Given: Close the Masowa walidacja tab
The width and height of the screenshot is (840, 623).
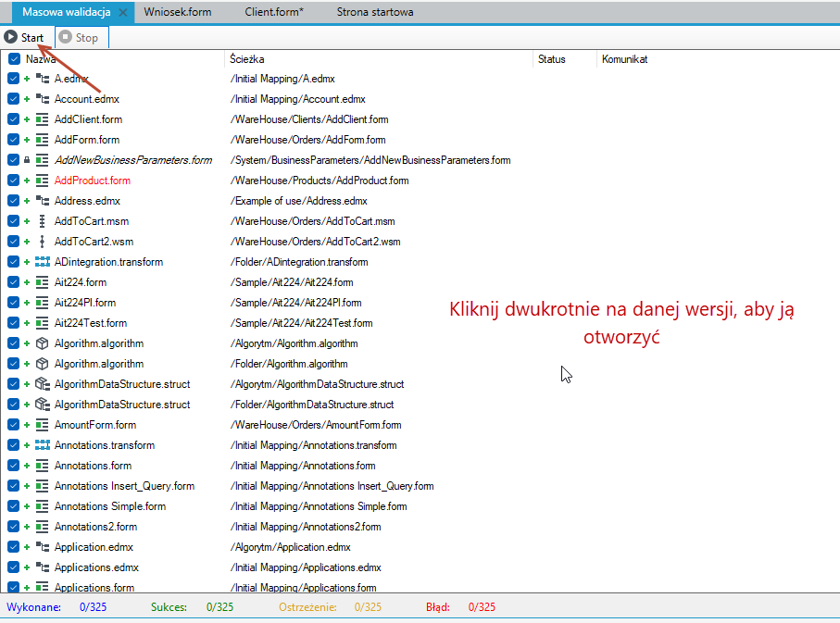Looking at the screenshot, I should [122, 12].
